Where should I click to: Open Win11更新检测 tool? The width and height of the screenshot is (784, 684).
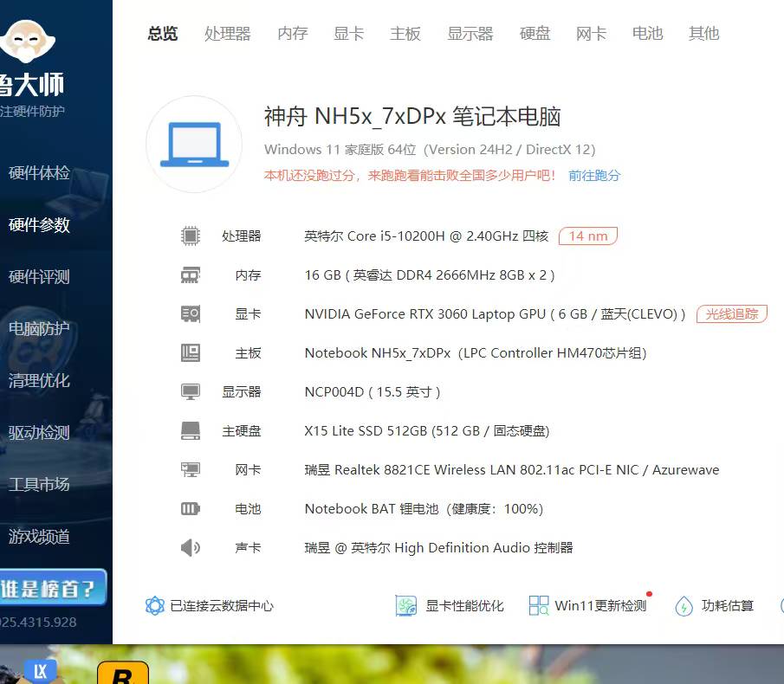(x=588, y=605)
